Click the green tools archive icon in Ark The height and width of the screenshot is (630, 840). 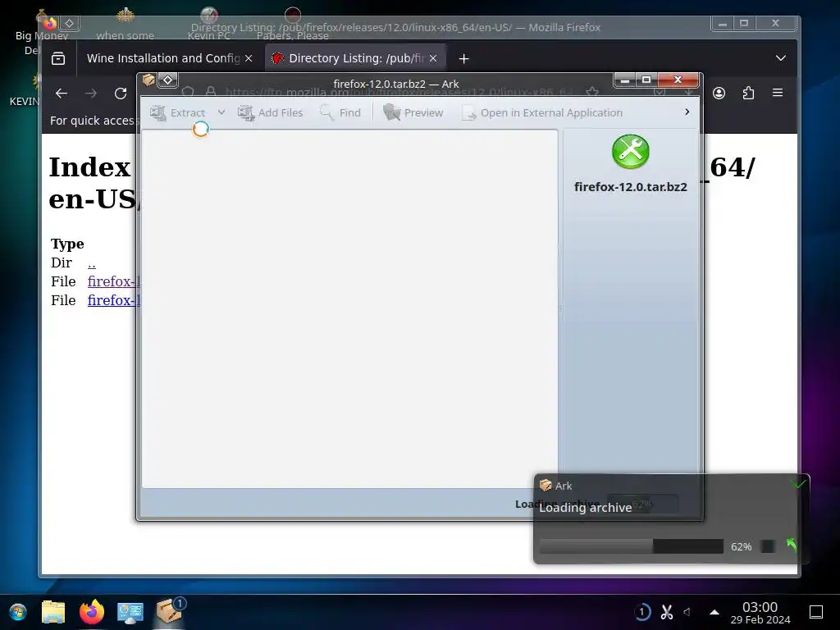(x=631, y=152)
